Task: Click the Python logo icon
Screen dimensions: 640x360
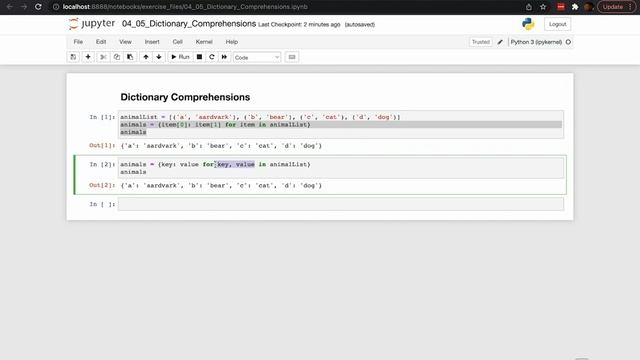Action: (528, 24)
